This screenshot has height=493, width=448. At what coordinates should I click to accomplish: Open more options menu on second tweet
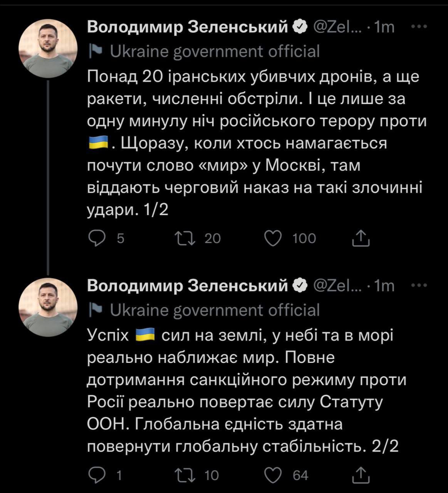pyautogui.click(x=420, y=285)
